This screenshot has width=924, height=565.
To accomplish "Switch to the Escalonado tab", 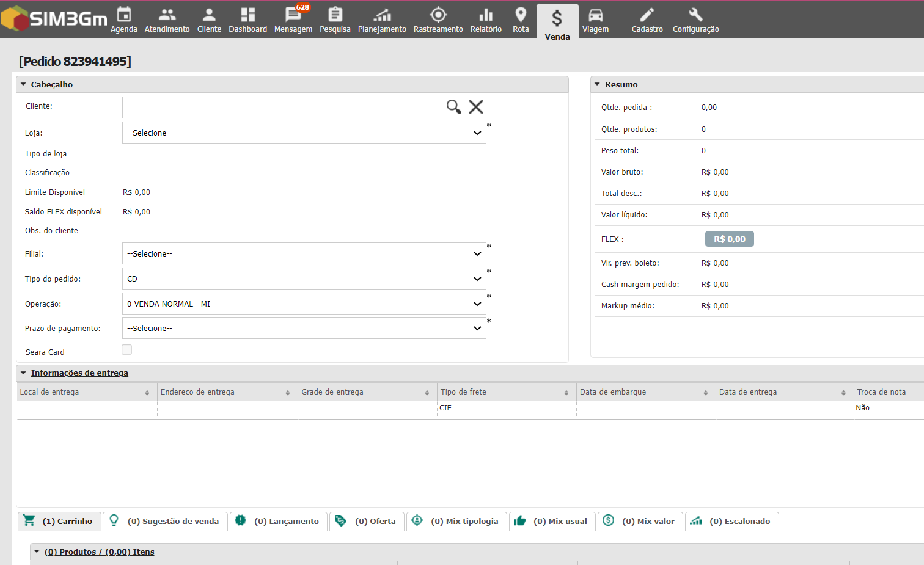I will (x=732, y=521).
